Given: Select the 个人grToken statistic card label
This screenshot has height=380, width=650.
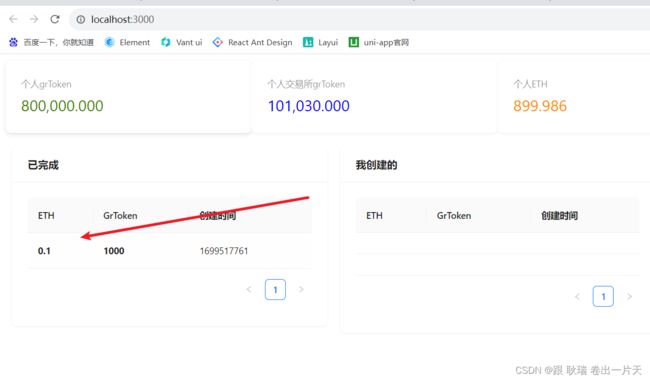Looking at the screenshot, I should [x=46, y=84].
